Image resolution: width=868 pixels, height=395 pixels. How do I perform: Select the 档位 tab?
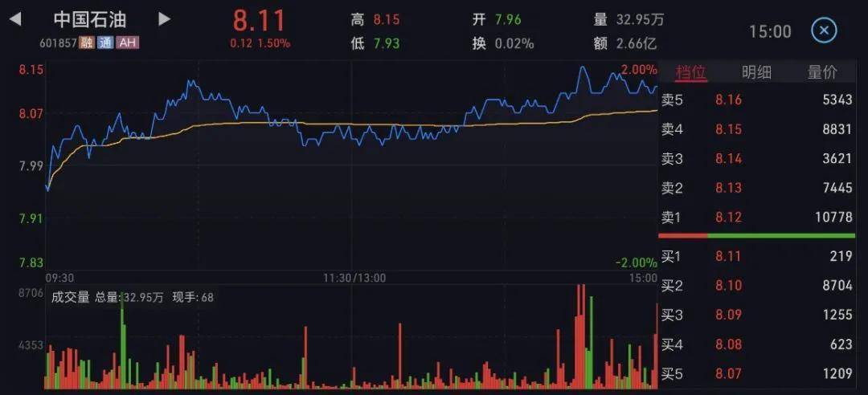pyautogui.click(x=691, y=72)
